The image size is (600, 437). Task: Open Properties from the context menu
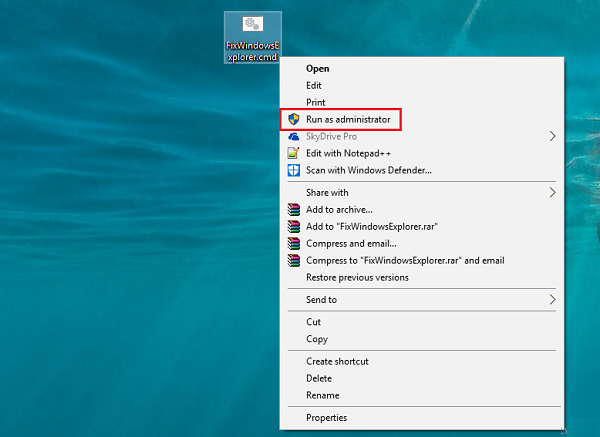tap(327, 418)
